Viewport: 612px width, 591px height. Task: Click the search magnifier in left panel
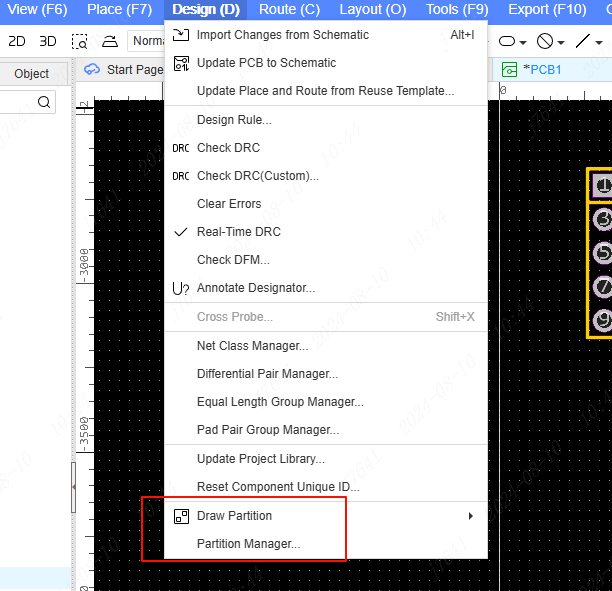(44, 102)
